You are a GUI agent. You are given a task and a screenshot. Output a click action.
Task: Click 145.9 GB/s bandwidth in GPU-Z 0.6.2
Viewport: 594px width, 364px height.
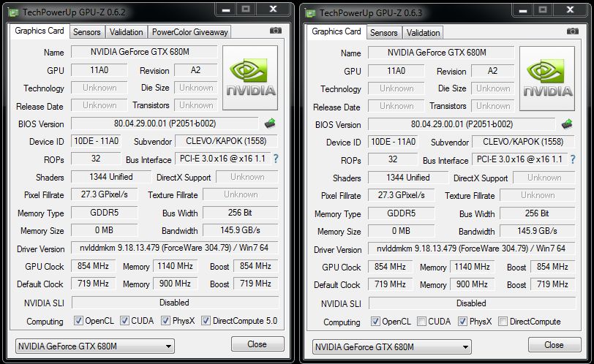240,230
